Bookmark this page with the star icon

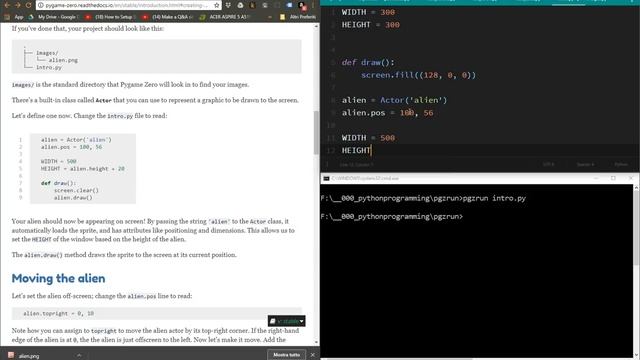[217, 5]
